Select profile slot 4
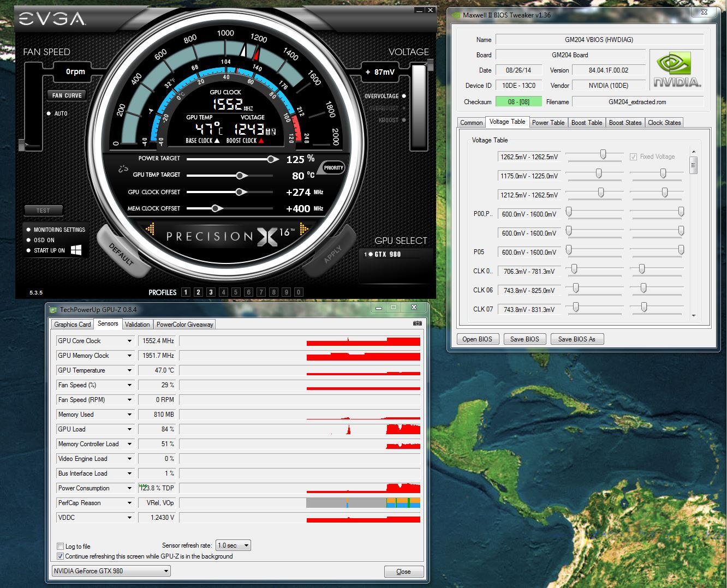Viewport: 727px width, 588px height. click(223, 292)
